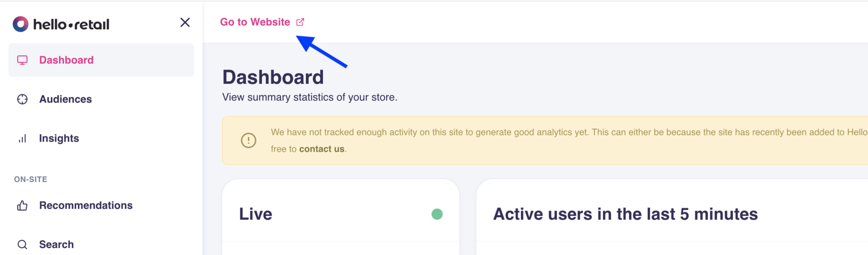
Task: Click the Active users in the last 5 minutes heading
Action: (625, 214)
